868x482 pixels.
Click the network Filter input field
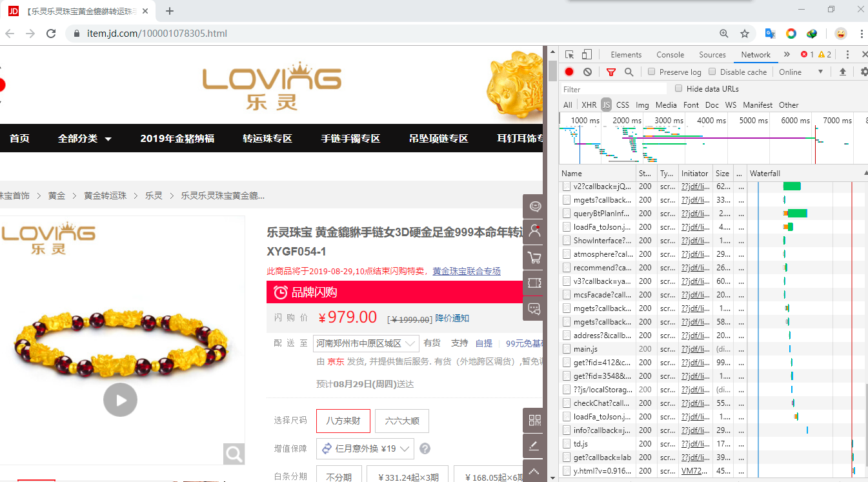614,89
